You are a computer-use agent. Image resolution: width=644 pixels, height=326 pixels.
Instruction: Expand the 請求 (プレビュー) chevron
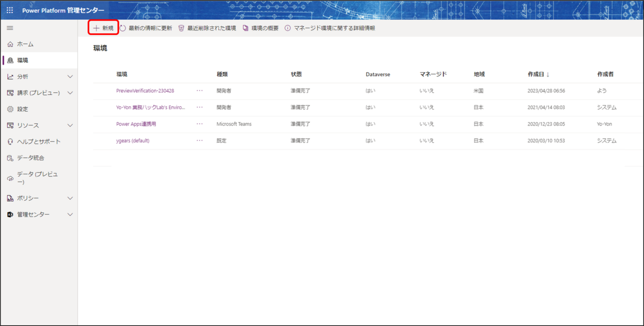(70, 93)
